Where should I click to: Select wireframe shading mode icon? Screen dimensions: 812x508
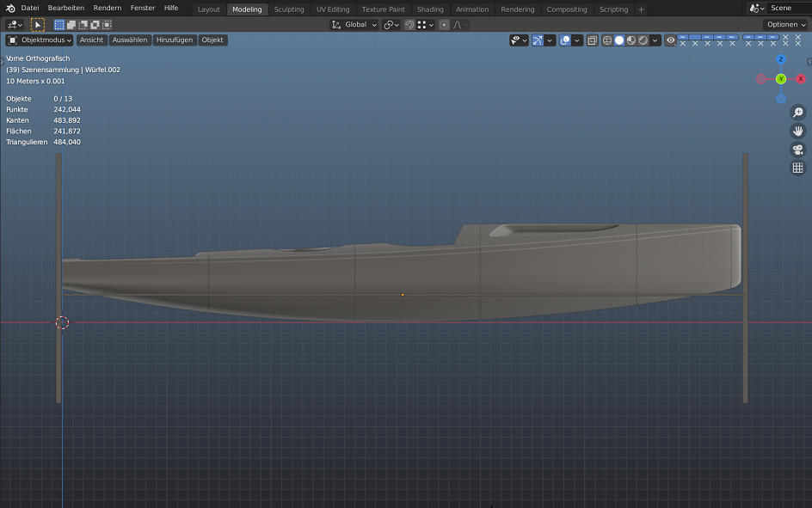(x=607, y=40)
